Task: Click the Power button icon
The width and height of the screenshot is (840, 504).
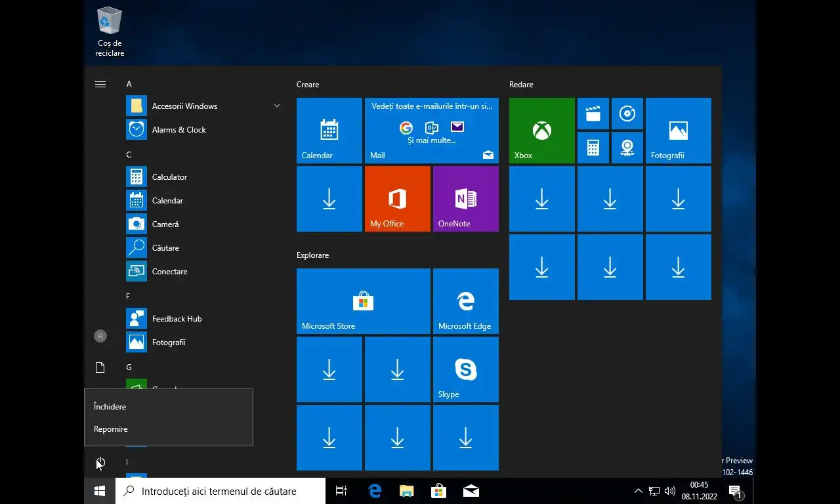Action: [100, 462]
